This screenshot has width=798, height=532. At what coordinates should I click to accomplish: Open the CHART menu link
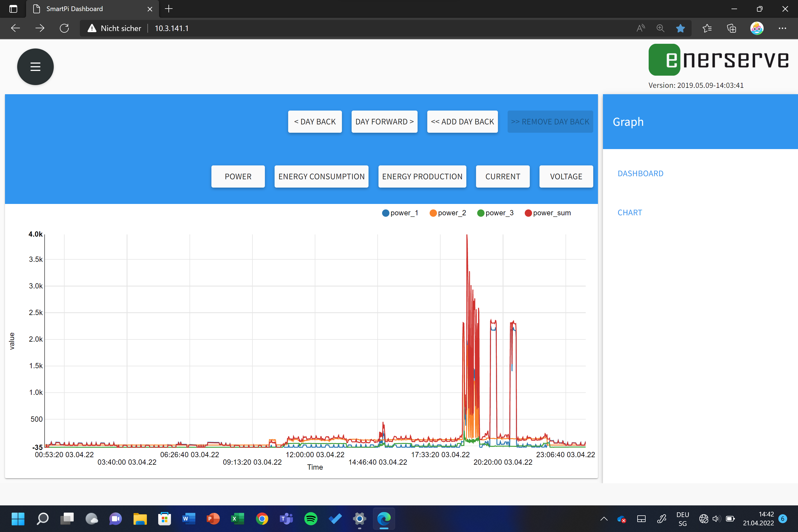629,213
